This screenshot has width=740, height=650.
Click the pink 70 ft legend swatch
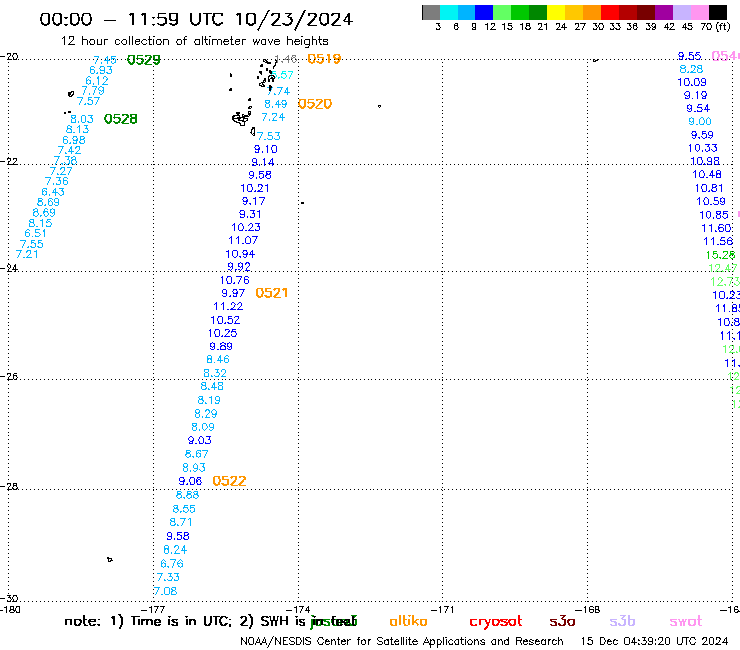click(x=699, y=12)
